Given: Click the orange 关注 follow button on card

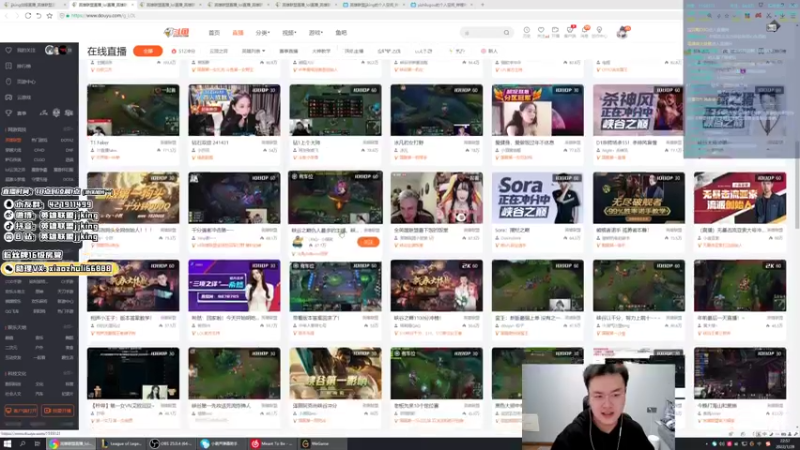Looking at the screenshot, I should click(x=368, y=242).
